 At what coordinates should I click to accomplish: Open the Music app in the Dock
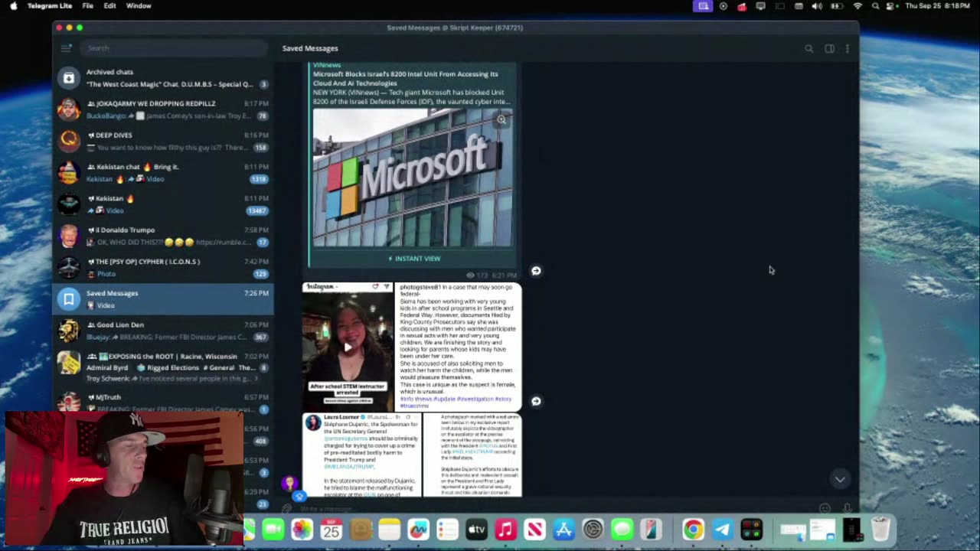[x=505, y=530]
